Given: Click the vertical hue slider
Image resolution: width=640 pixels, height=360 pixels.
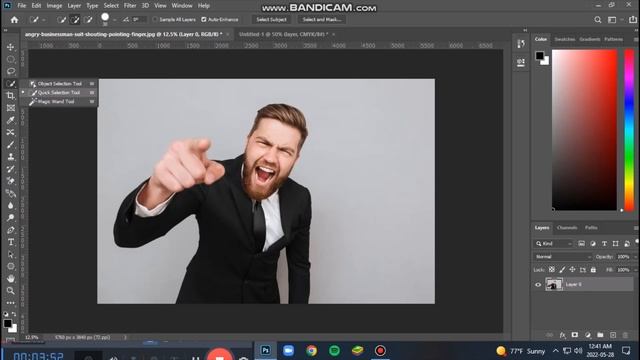Looking at the screenshot, I should click(629, 130).
